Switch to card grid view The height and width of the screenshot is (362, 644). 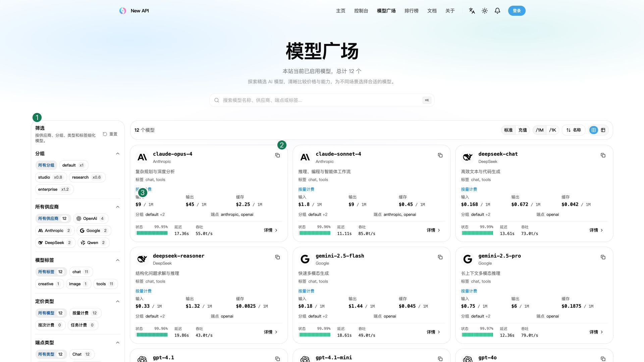(594, 130)
